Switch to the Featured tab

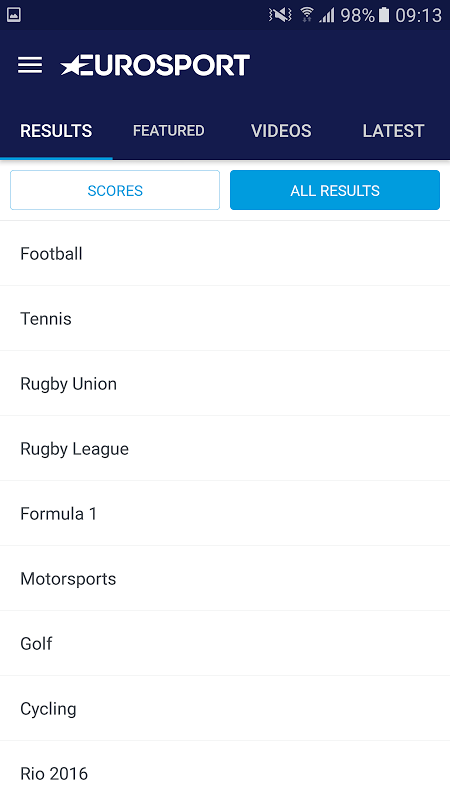[x=168, y=131]
